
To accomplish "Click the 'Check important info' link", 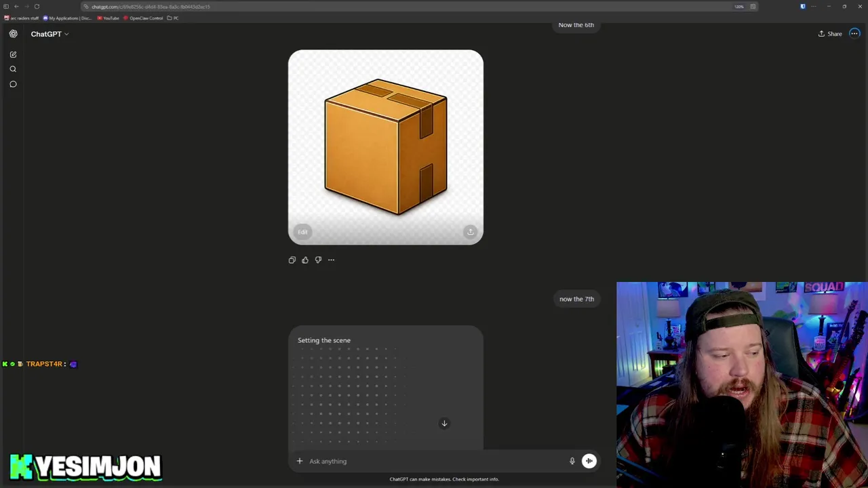I will tap(475, 479).
